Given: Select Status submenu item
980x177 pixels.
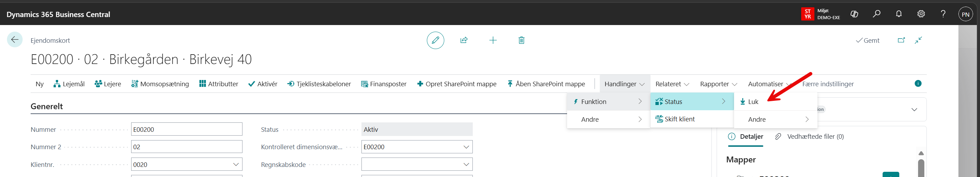Looking at the screenshot, I should [692, 102].
